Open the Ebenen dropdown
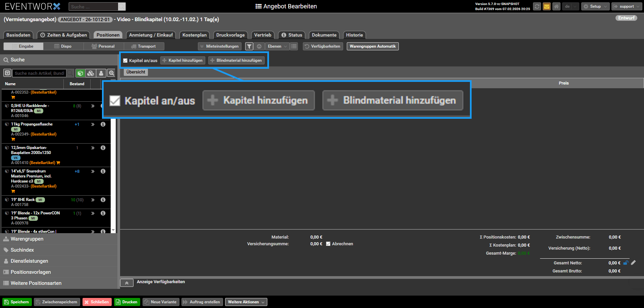Image resolution: width=644 pixels, height=308 pixels. [x=277, y=46]
